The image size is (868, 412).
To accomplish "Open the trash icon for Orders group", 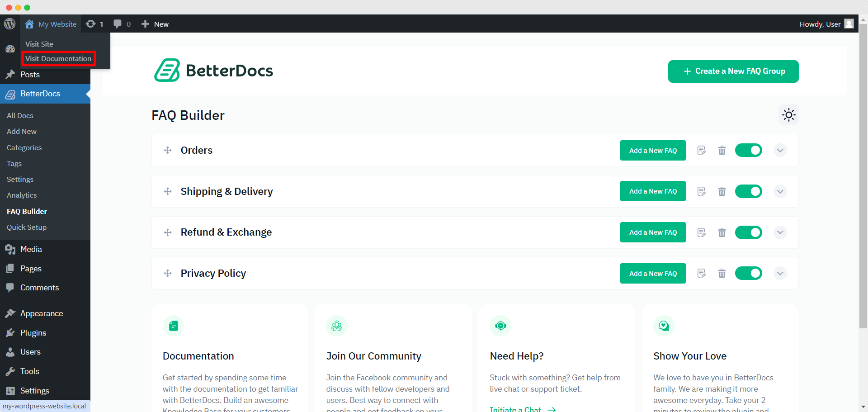I will [722, 150].
